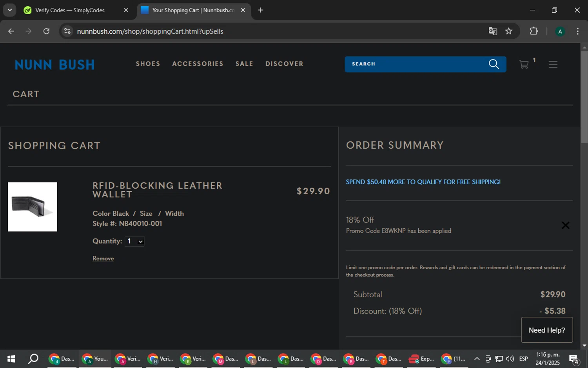Click the wallet product thumbnail
This screenshot has height=368, width=588.
click(33, 207)
